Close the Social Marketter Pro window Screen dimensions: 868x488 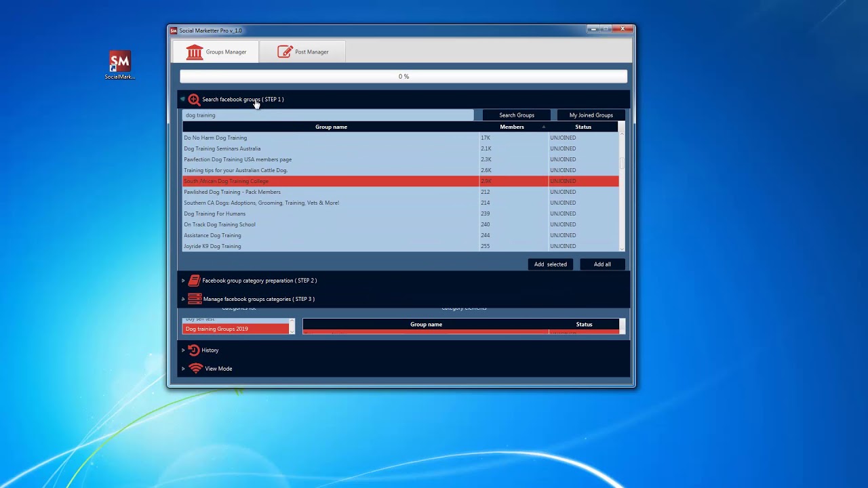point(623,28)
